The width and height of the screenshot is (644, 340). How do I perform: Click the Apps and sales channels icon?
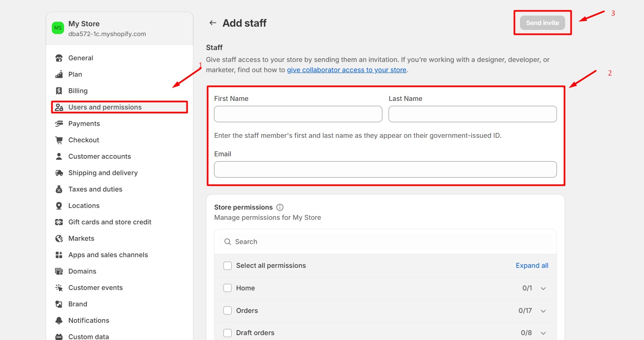[59, 255]
